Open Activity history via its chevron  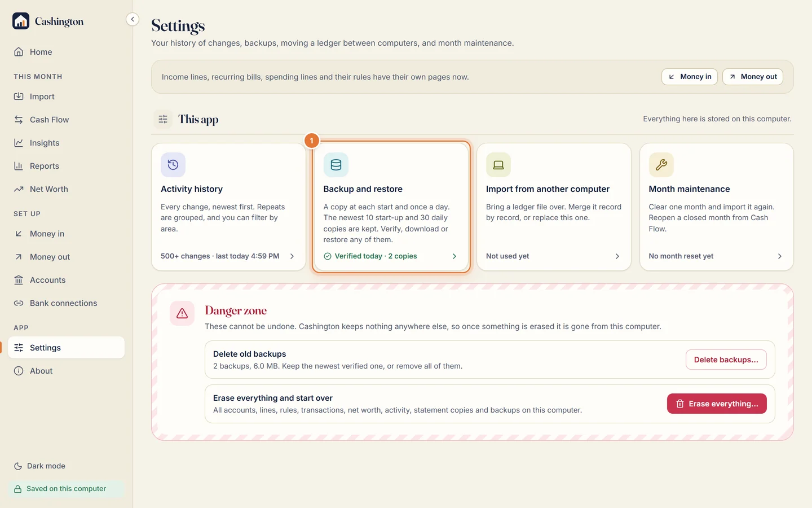pyautogui.click(x=292, y=256)
